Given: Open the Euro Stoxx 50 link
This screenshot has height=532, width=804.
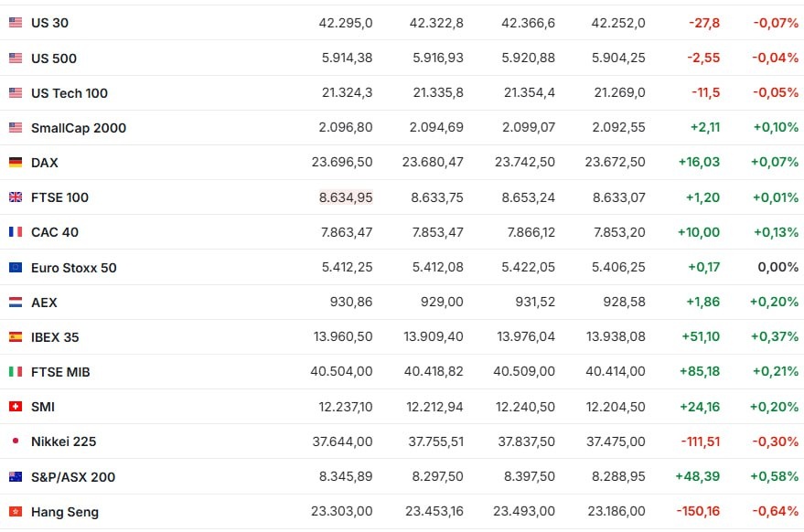Looking at the screenshot, I should tap(74, 268).
